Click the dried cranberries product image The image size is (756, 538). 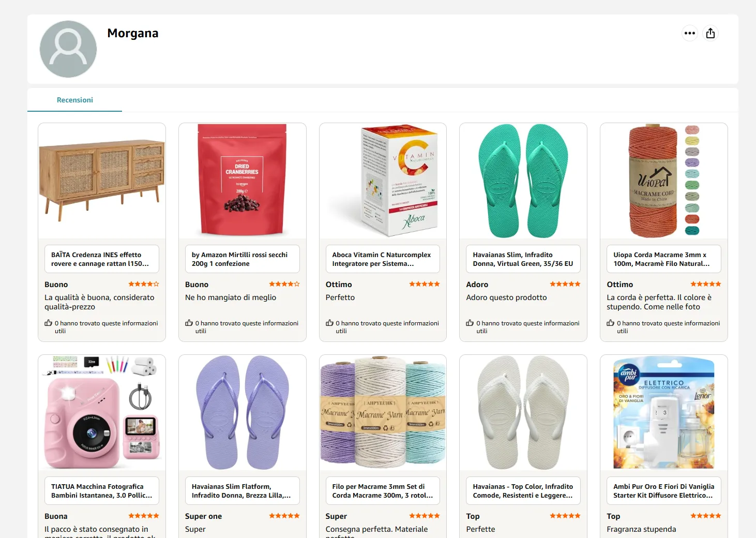click(x=242, y=181)
